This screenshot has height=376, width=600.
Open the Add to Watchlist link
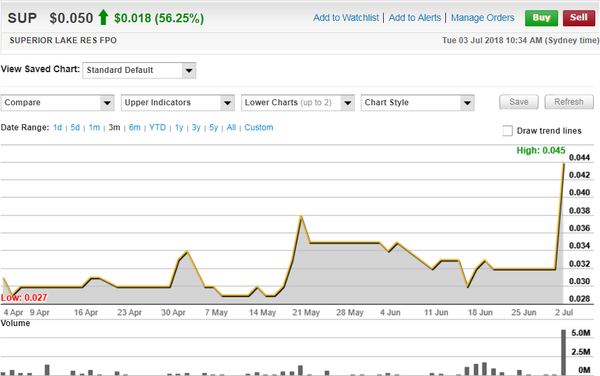click(x=346, y=18)
